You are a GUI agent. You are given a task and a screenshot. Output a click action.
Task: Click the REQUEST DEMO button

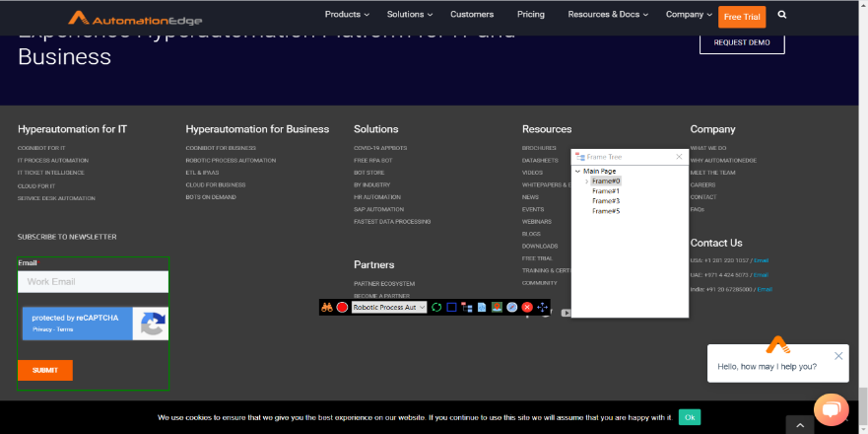point(742,42)
